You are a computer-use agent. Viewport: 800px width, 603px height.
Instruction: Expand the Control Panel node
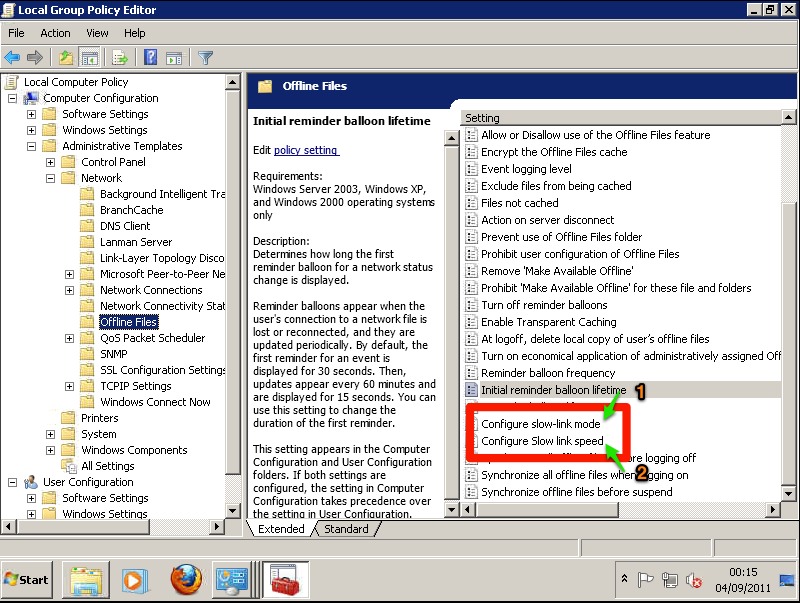(51, 162)
